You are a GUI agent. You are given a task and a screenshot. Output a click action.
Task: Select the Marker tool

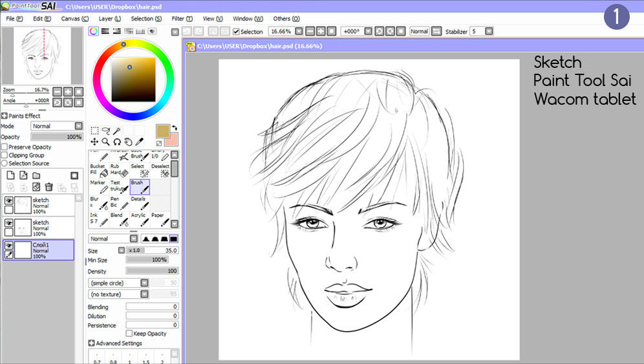click(x=98, y=186)
